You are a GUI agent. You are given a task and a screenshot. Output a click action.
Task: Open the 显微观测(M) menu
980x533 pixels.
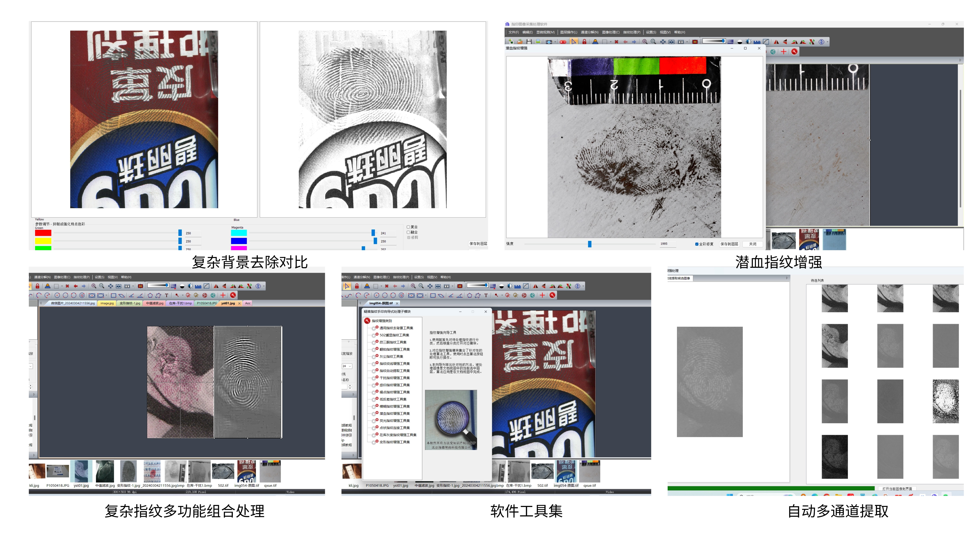(x=545, y=32)
